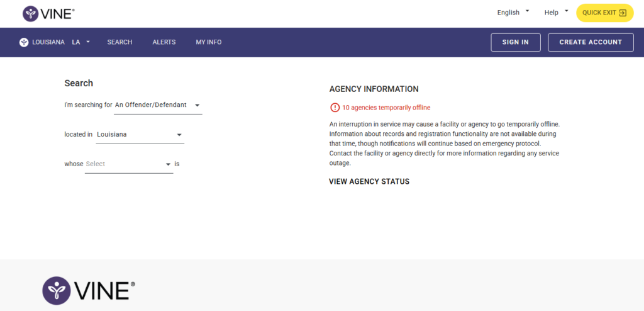Image resolution: width=644 pixels, height=311 pixels.
Task: Open the LA state selector arrow
Action: [x=88, y=42]
